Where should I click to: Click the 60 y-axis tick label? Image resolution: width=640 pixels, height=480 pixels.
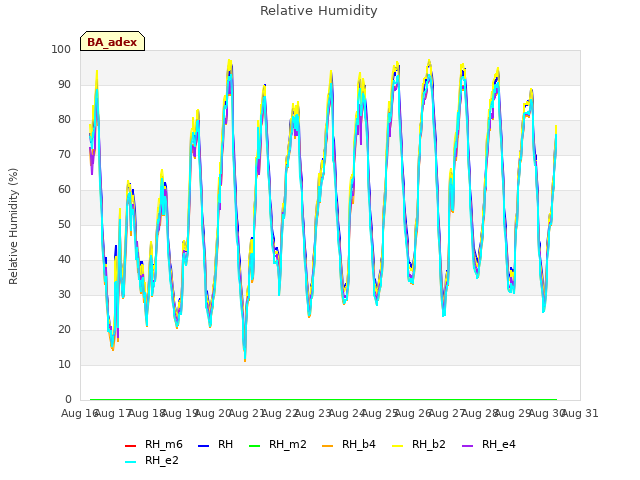pos(64,189)
